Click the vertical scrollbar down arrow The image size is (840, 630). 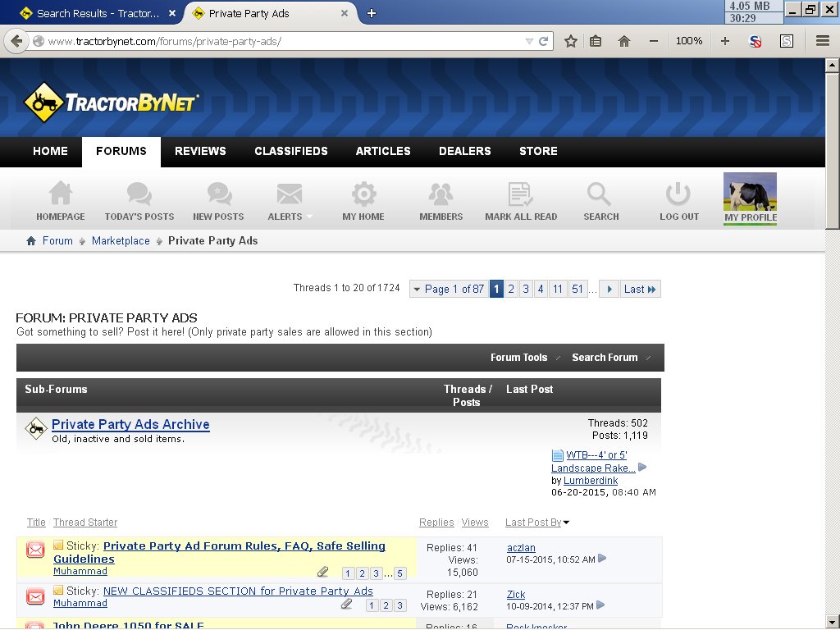[x=832, y=622]
